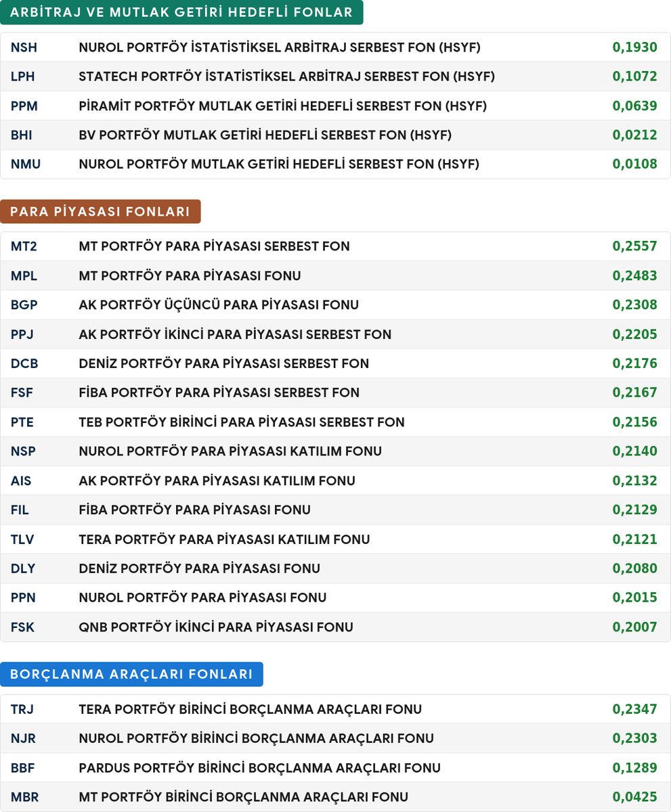Open Ak Portföy Üçüncü Para Piyasası Fonu
Viewport: 671px width, 812px height.
click(219, 305)
